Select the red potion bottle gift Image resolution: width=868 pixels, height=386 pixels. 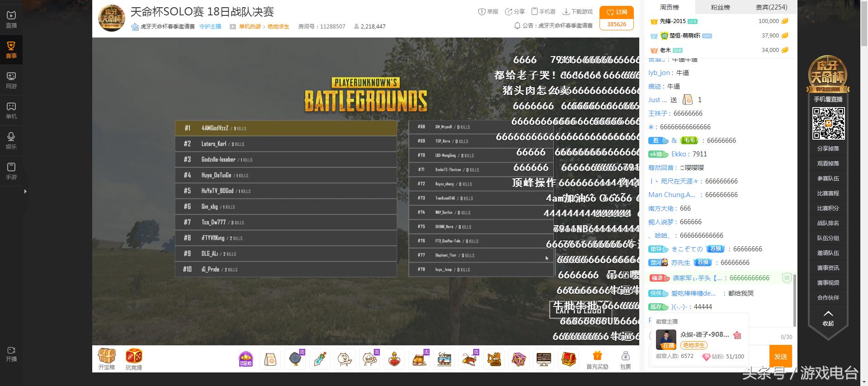point(395,359)
